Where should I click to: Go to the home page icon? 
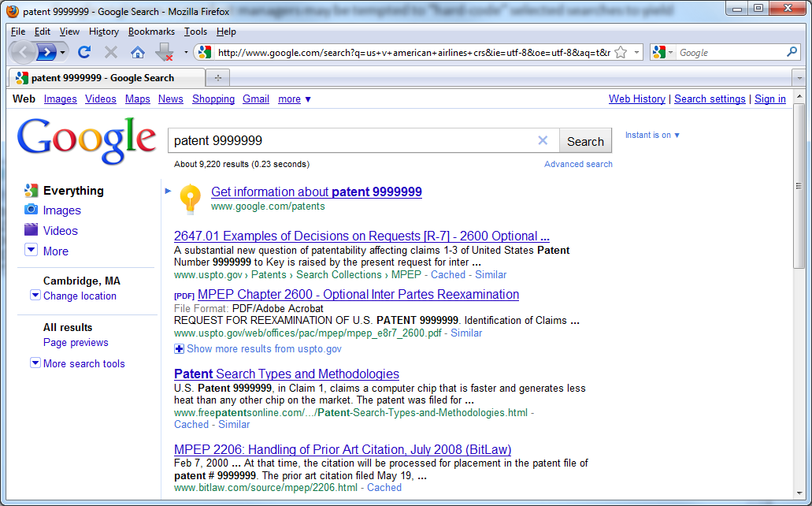coord(137,52)
